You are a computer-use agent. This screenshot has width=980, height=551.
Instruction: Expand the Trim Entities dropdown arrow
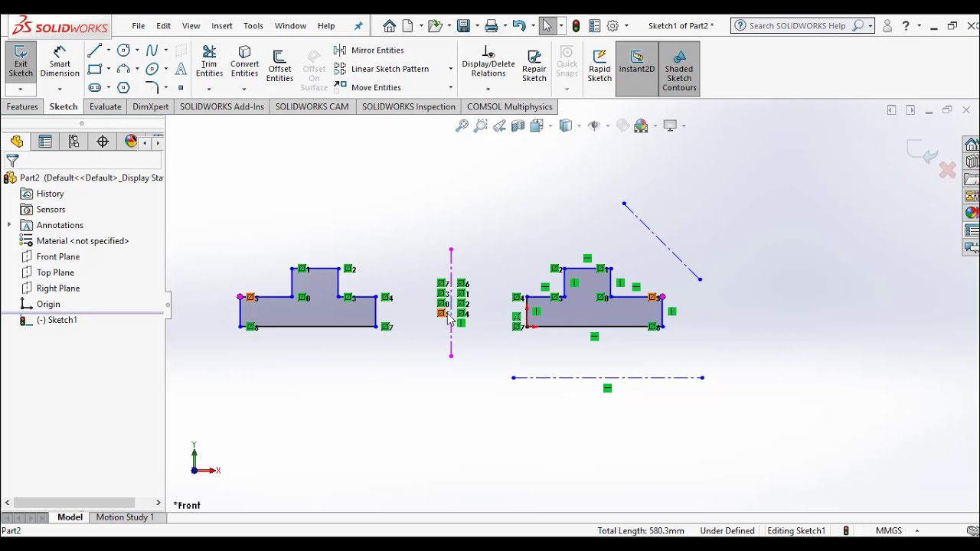(x=209, y=90)
